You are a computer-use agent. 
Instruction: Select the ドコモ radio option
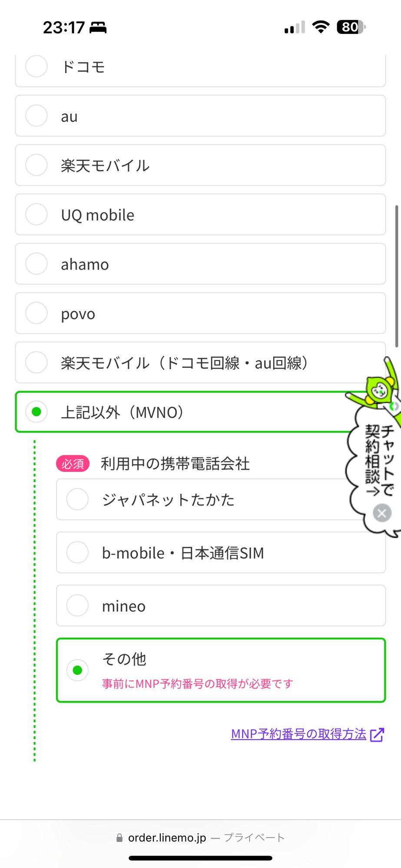[36, 67]
